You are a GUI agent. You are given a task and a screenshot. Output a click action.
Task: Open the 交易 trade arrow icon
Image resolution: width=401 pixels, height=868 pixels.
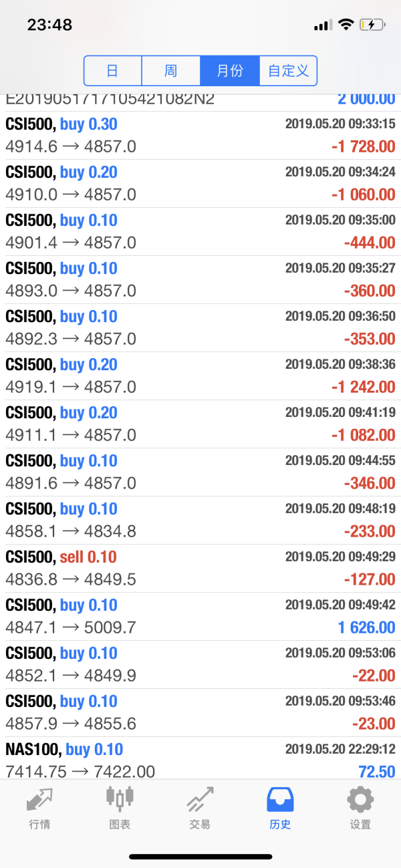coord(200,799)
